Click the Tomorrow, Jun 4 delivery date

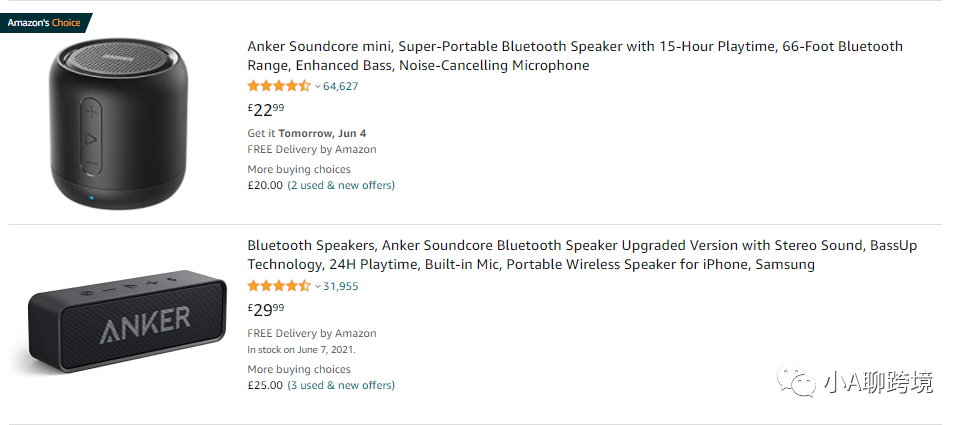[x=322, y=133]
